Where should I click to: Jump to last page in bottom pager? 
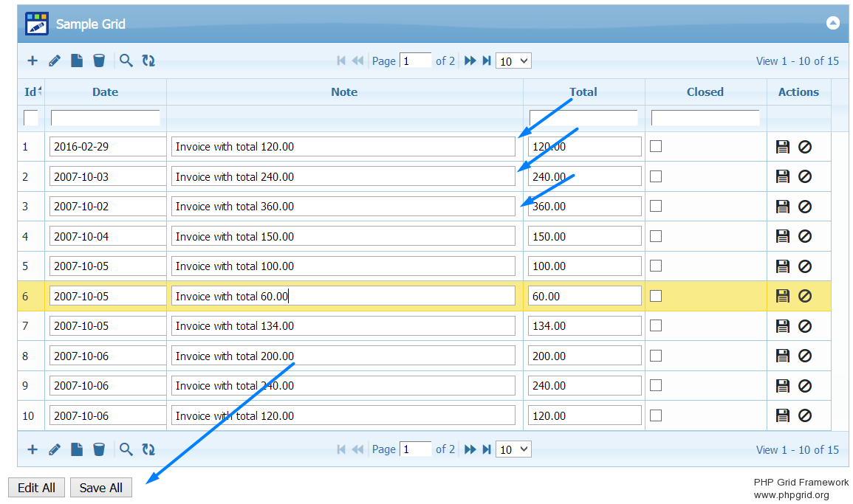[x=487, y=449]
